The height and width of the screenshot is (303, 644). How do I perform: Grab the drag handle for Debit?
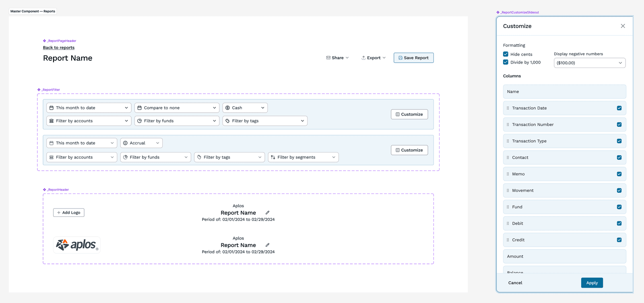508,224
